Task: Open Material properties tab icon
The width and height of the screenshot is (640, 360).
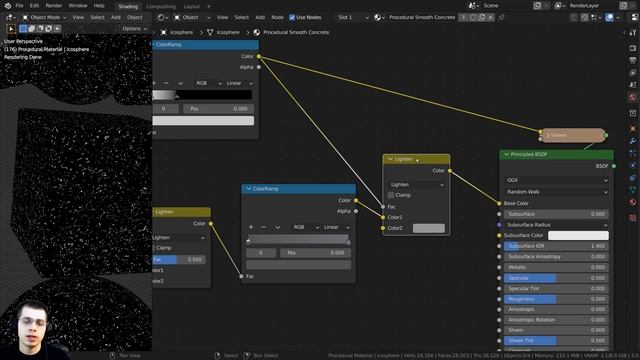Action: [633, 202]
